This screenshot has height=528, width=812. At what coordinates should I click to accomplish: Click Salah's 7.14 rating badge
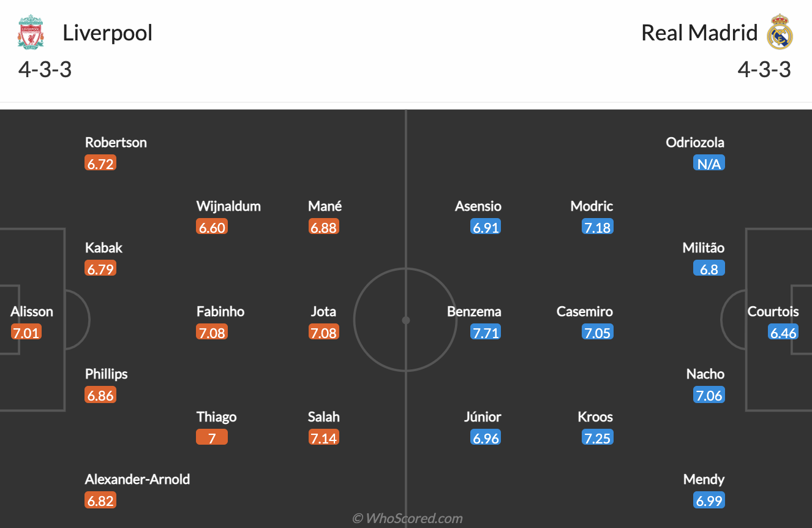pyautogui.click(x=323, y=438)
